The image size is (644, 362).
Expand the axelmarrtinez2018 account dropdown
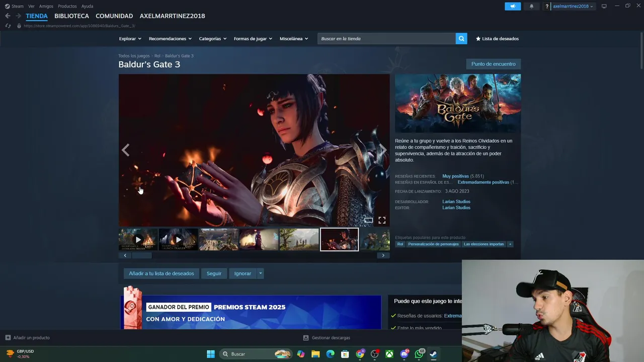pyautogui.click(x=573, y=6)
